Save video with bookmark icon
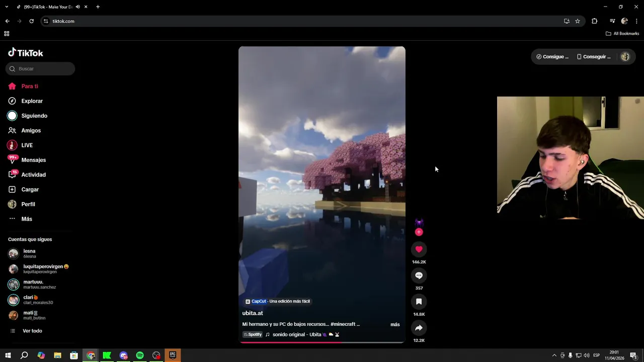Image resolution: width=644 pixels, height=362 pixels. [x=419, y=302]
